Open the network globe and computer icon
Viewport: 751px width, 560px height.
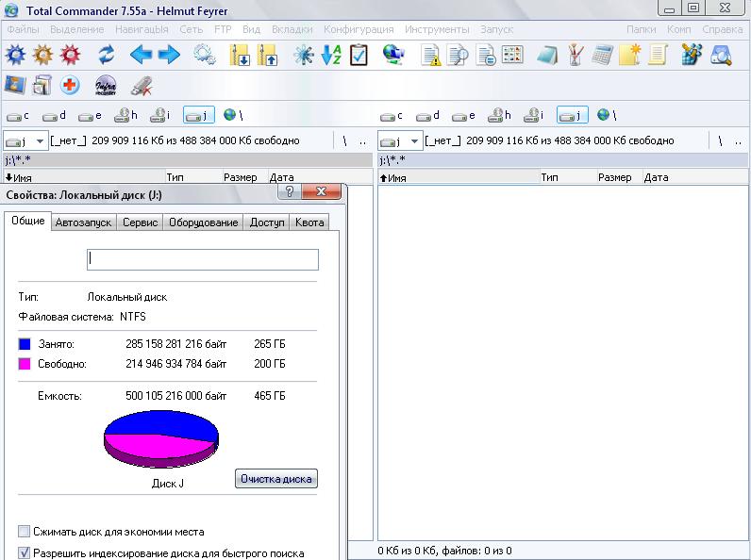pos(393,55)
